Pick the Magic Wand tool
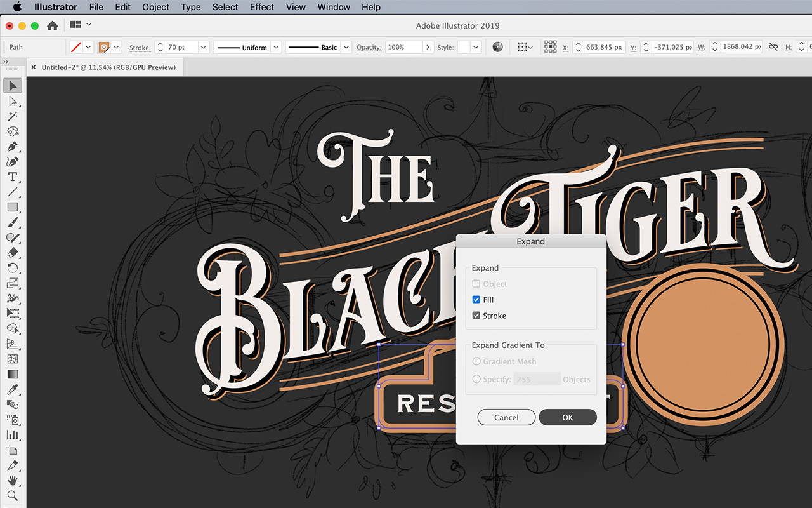 13,116
